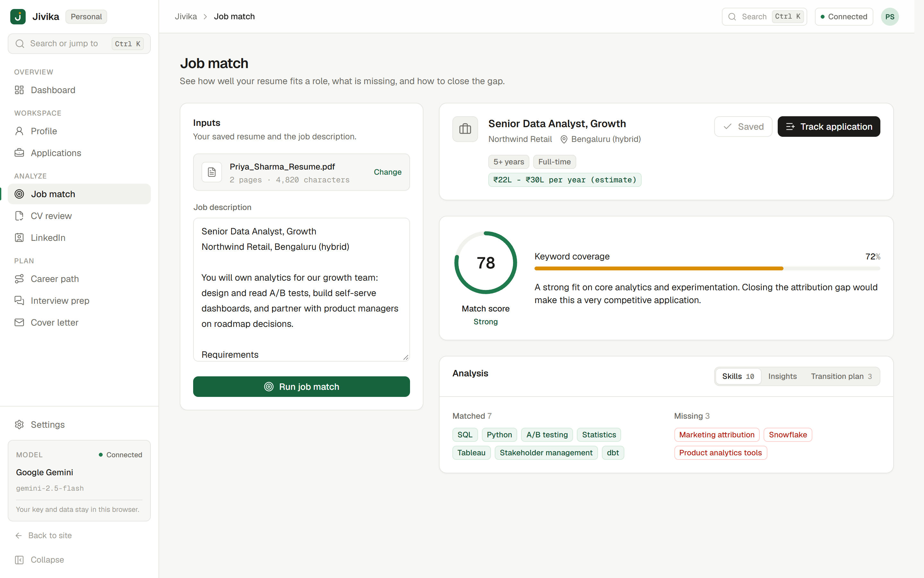Click the Settings gear icon
The width and height of the screenshot is (924, 578).
coord(19,424)
